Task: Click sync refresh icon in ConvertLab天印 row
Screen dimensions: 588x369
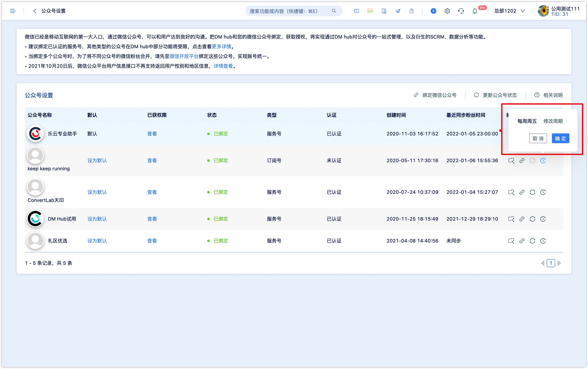Action: pos(532,192)
